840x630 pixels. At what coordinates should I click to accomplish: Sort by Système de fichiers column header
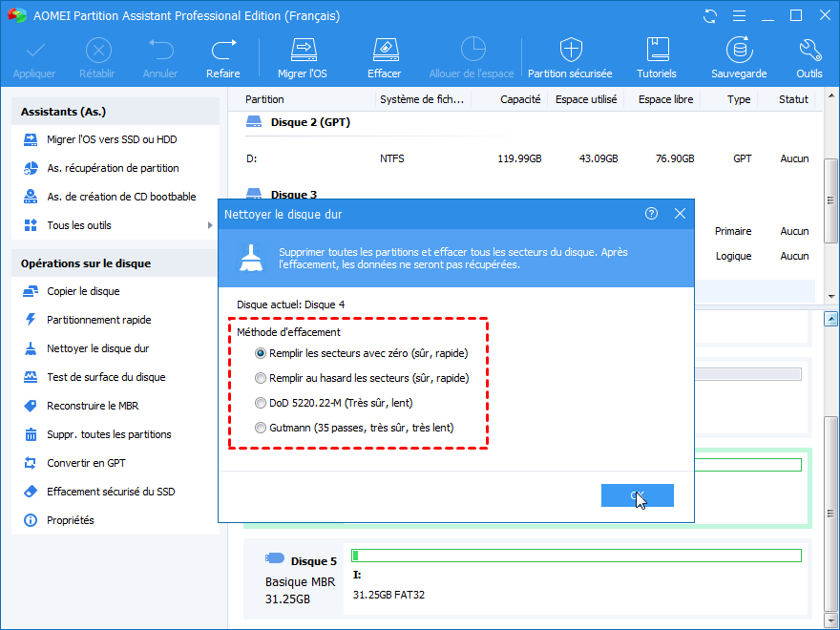[x=422, y=99]
